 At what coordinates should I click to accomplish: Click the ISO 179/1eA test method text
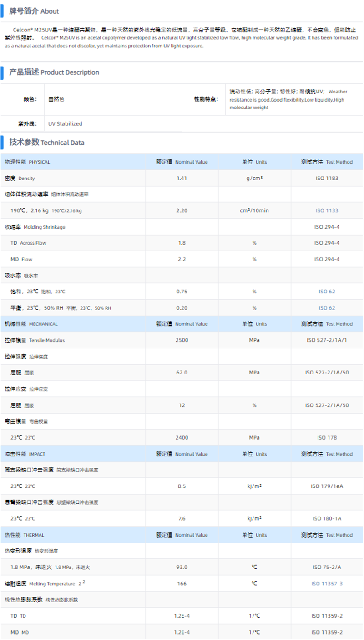coord(327,486)
